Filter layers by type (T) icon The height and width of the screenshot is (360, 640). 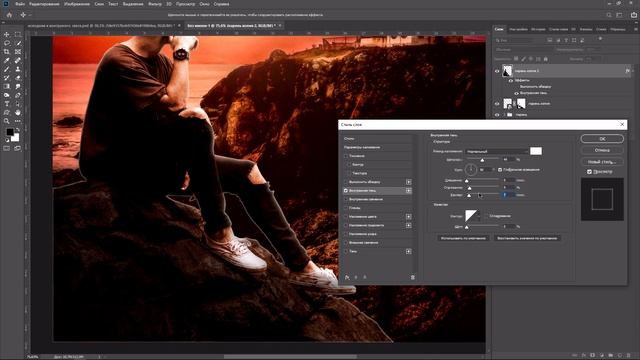click(566, 40)
